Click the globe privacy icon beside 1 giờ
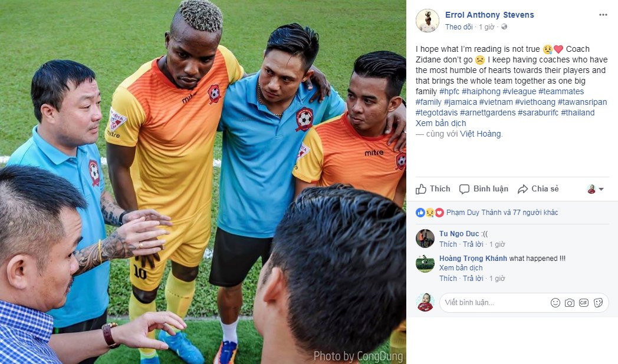 point(504,27)
